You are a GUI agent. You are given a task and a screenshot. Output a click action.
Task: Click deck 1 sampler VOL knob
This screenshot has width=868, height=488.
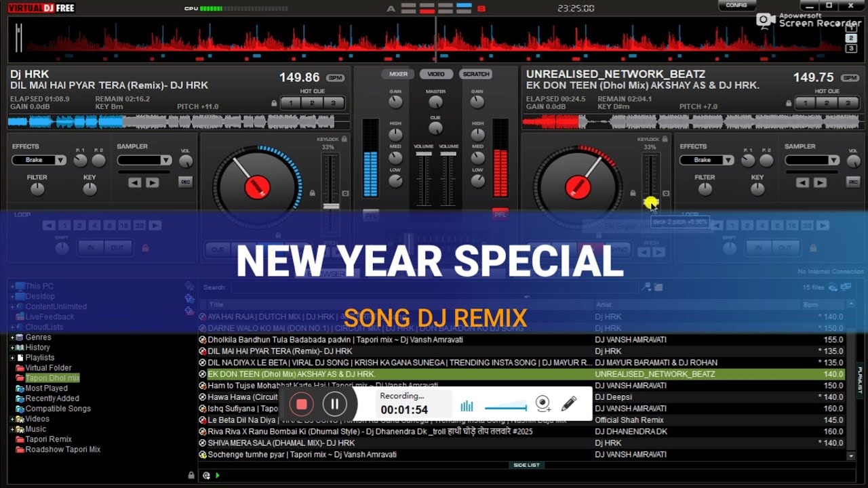coord(185,161)
